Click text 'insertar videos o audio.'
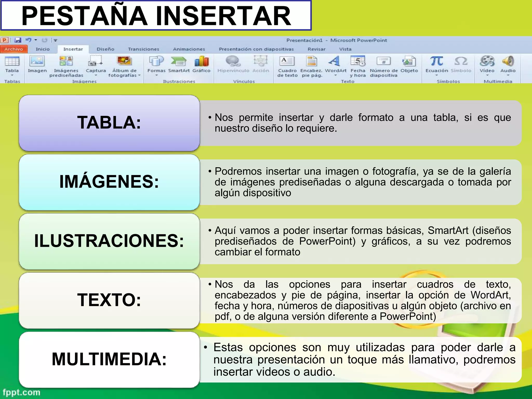This screenshot has height=399, width=532. 274,372
